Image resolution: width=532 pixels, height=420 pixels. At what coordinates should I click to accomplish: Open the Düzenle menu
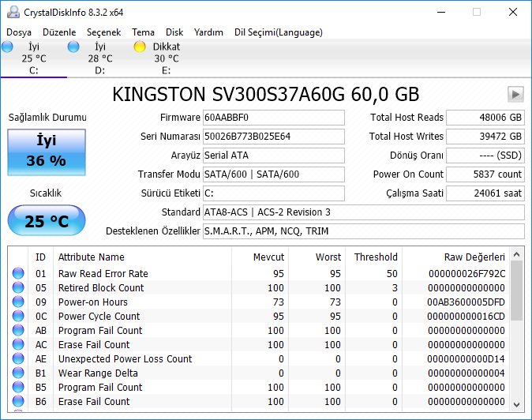59,32
